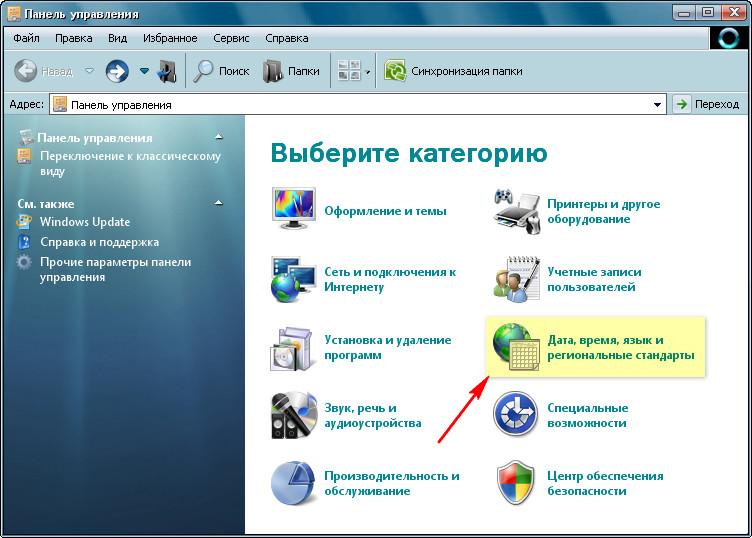Click the Справка и поддержка help icon

pos(24,242)
